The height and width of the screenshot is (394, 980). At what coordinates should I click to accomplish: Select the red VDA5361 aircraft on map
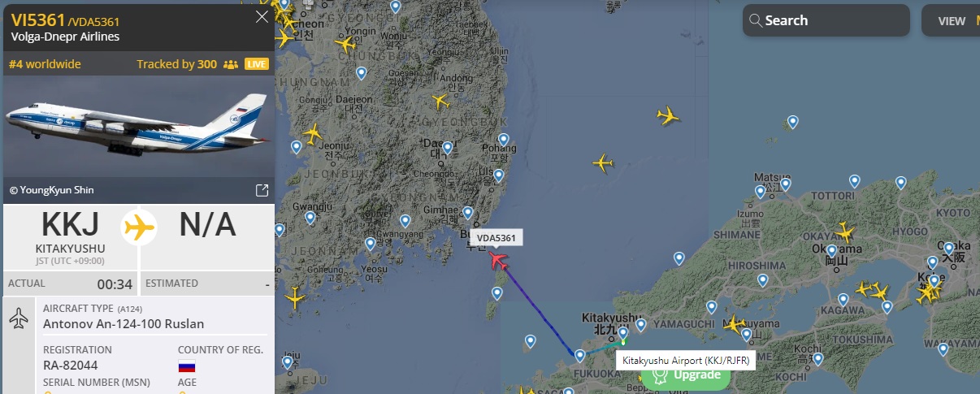click(498, 262)
